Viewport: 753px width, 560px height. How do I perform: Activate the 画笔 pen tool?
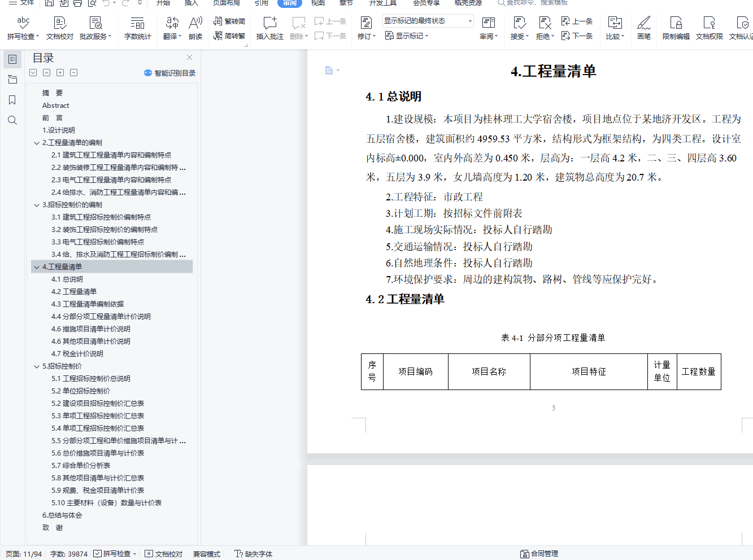pyautogui.click(x=644, y=28)
